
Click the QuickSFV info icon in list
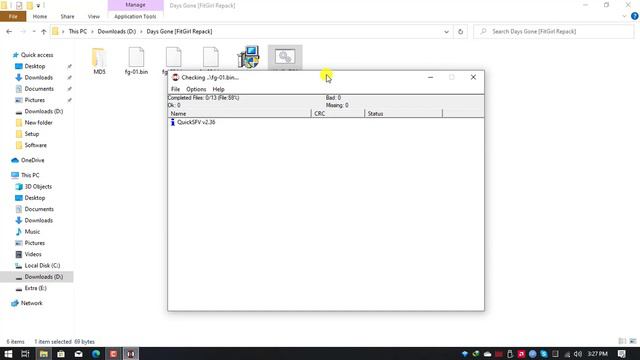[173, 122]
